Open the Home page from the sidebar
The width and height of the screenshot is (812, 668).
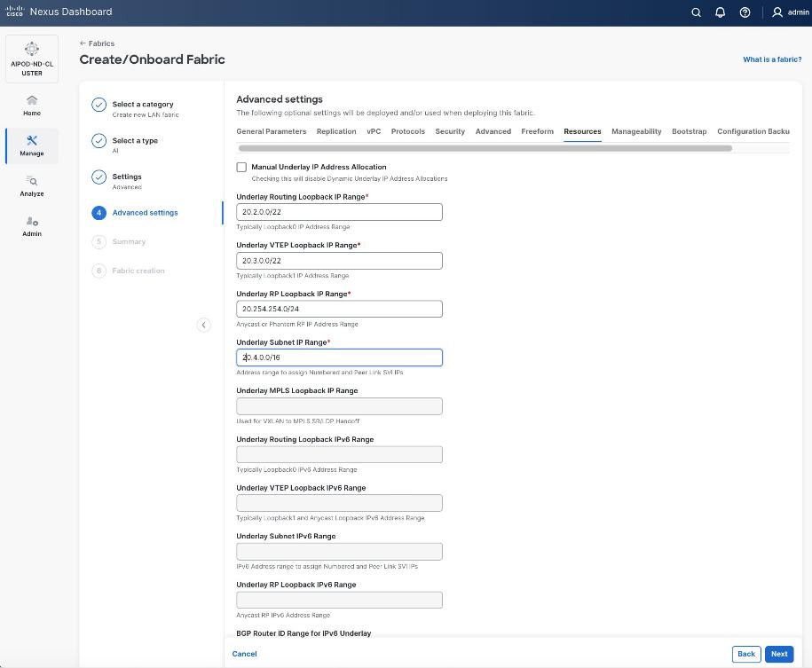tap(31, 106)
